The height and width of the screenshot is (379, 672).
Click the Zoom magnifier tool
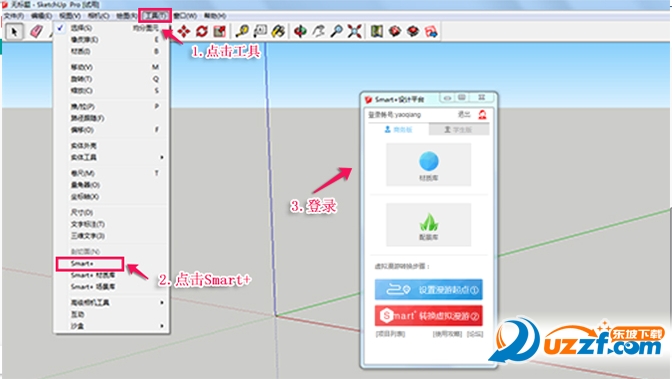(x=337, y=31)
